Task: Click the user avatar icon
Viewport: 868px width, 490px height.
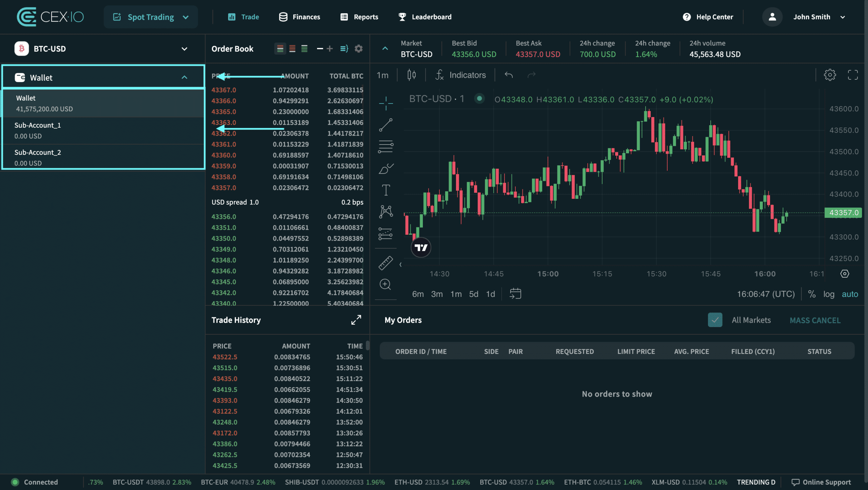Action: point(772,17)
